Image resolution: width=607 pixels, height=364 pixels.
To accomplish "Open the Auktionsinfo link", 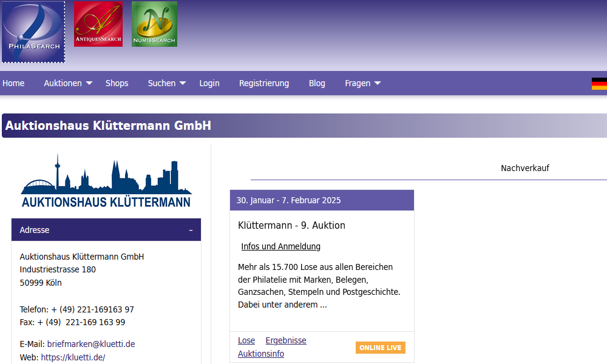I will point(261,354).
